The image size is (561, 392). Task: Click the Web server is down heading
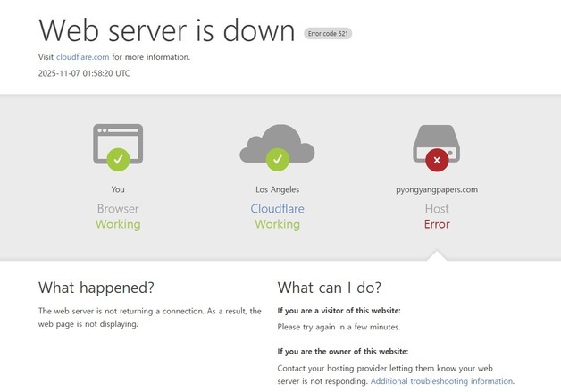pyautogui.click(x=167, y=30)
